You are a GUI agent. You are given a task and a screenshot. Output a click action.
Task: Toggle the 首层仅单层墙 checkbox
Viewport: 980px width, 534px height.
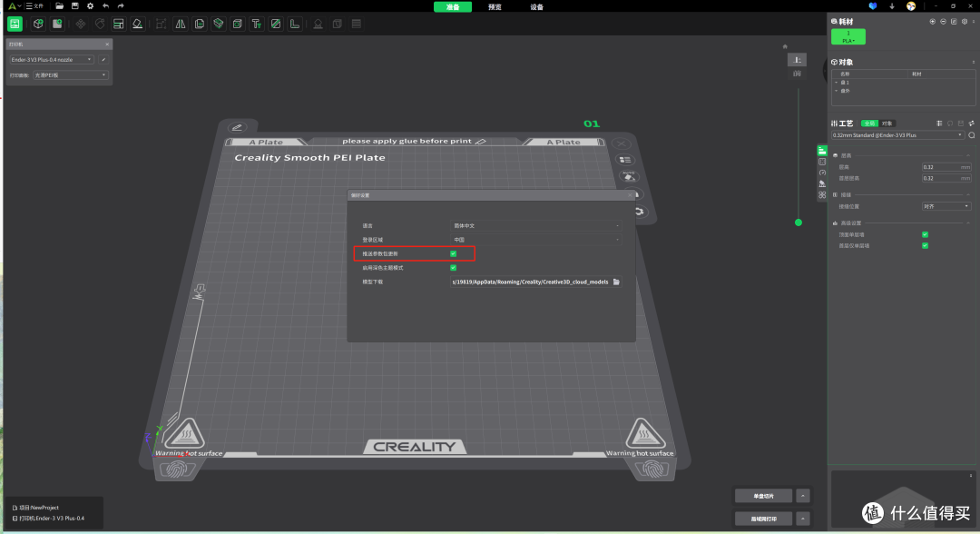coord(925,246)
